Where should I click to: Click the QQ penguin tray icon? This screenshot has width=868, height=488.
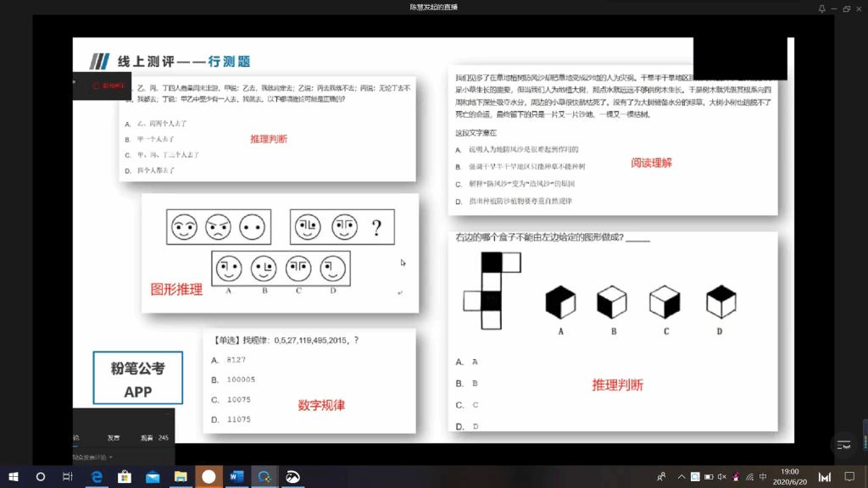coord(736,477)
